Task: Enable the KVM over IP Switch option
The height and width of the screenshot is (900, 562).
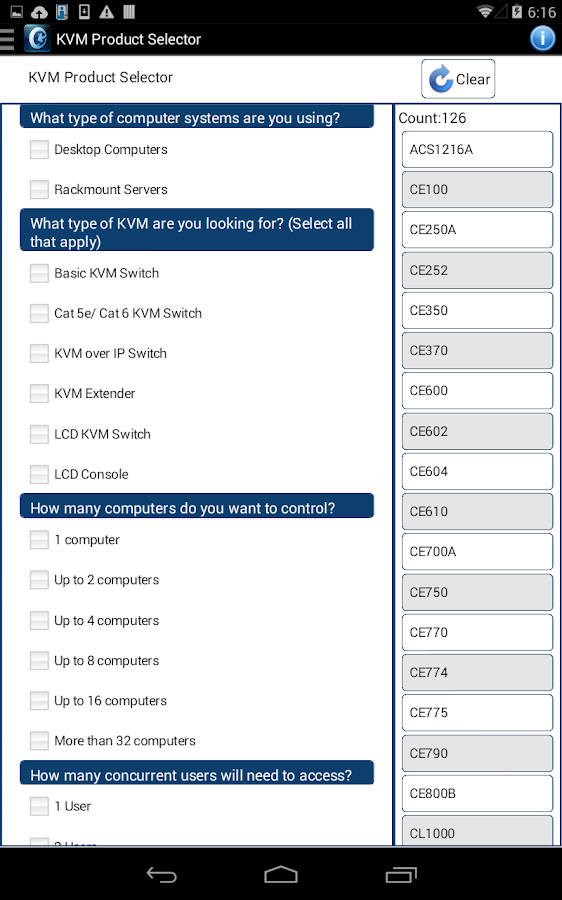Action: 39,354
